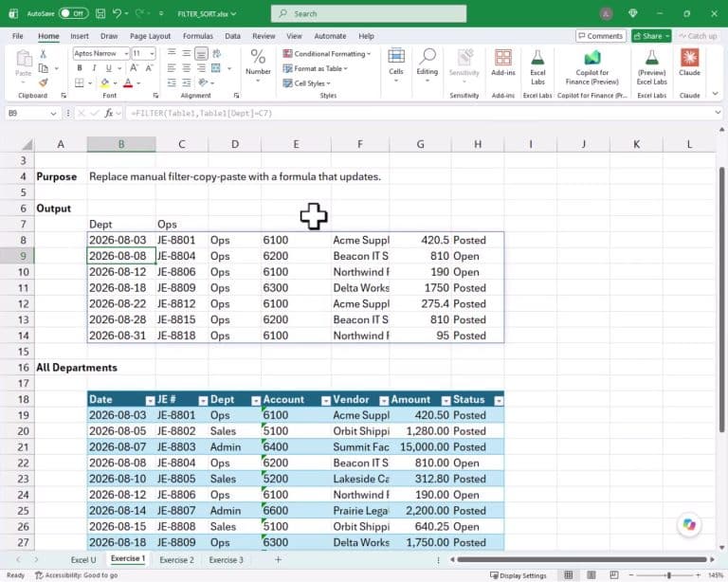Increase font size with the larger A icon
Screen dimensions: 728x582
click(x=134, y=68)
